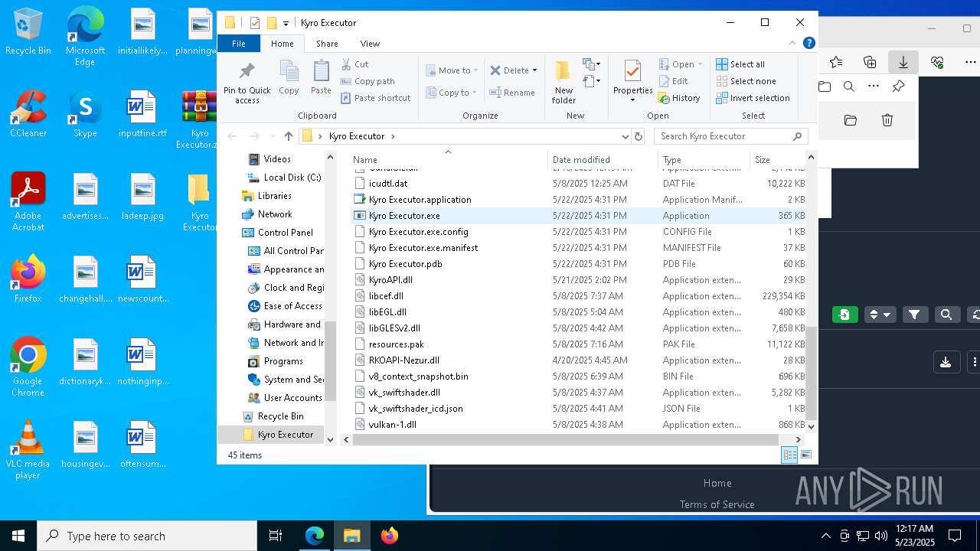Click the file list vertical scrollbar
The height and width of the screenshot is (551, 980).
pos(812,373)
